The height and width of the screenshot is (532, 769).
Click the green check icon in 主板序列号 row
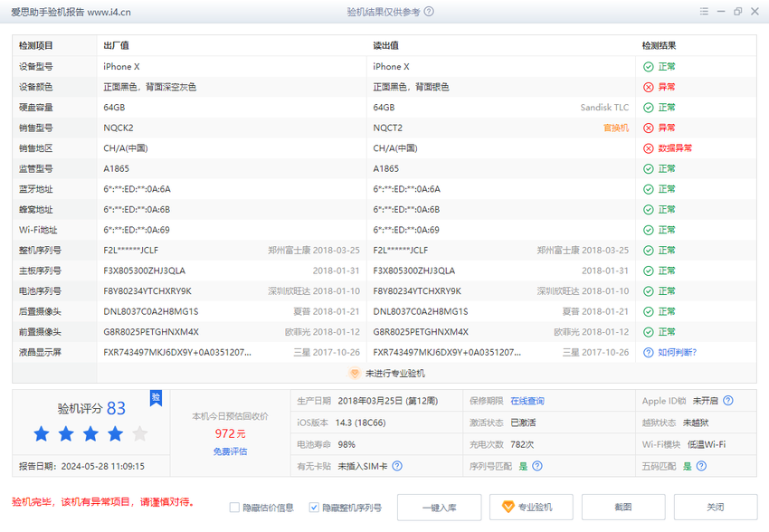(649, 271)
